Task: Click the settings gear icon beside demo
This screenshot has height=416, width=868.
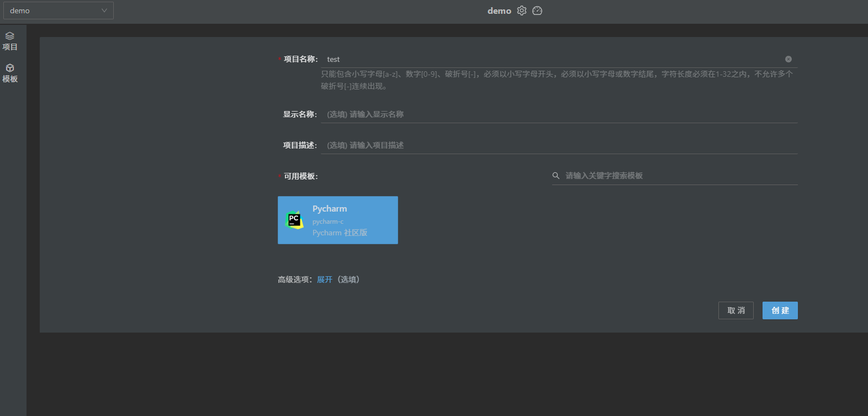Action: click(x=522, y=10)
